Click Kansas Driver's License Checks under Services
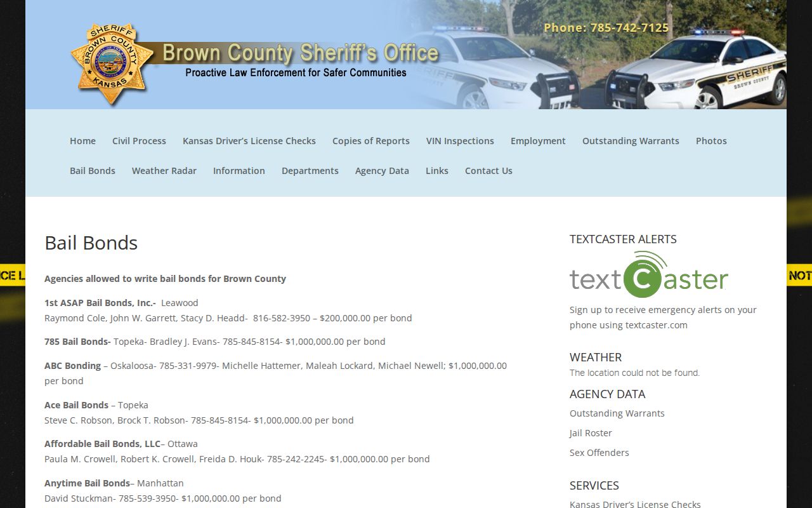Screen dimensions: 812x508 [635, 504]
